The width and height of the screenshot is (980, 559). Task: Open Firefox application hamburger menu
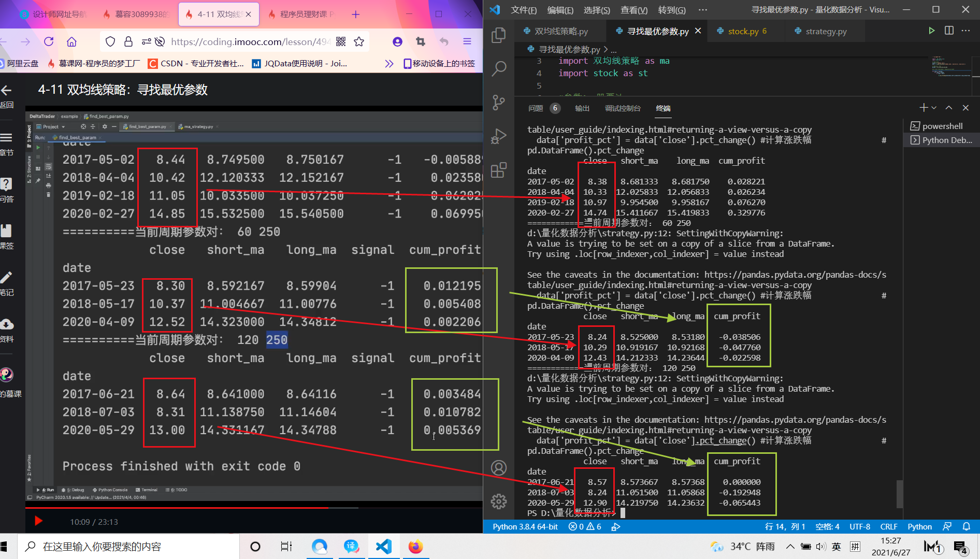click(467, 41)
